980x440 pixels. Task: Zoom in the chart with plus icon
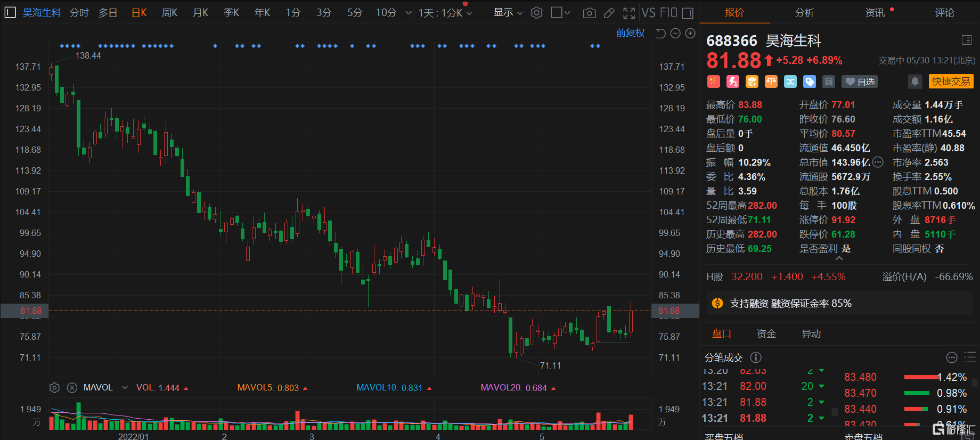pos(690,34)
